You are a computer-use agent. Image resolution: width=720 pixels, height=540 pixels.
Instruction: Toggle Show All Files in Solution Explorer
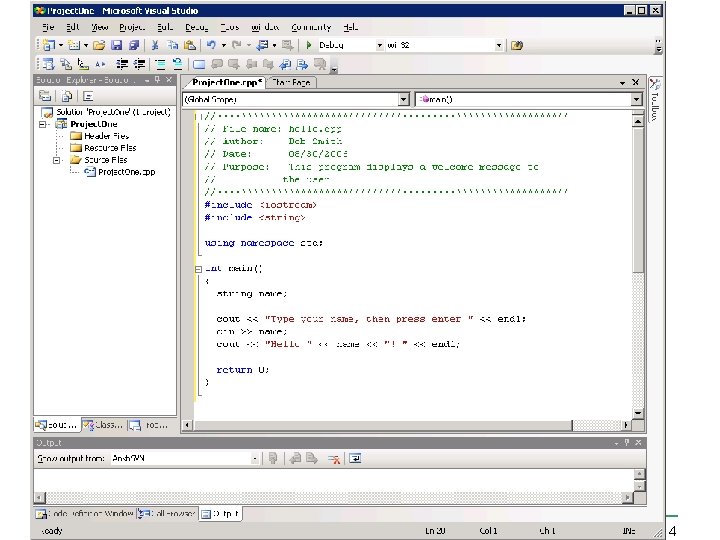(67, 96)
